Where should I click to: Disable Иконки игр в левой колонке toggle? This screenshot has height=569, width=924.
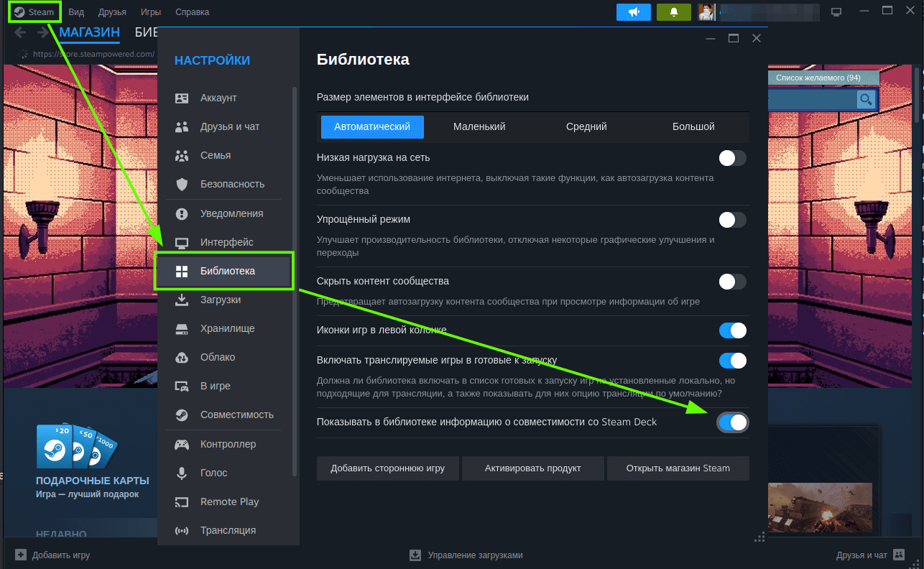point(733,330)
